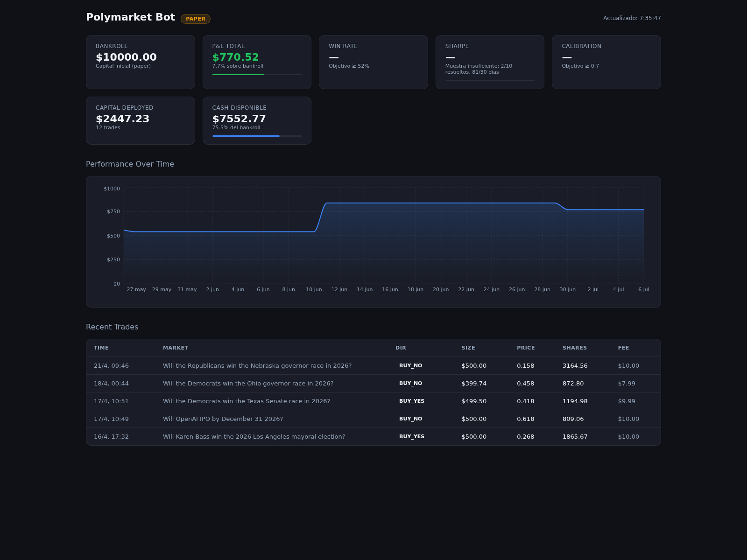Select the Karen Bass mayoral election market
Viewport: 747px width, 560px height.
tap(254, 437)
